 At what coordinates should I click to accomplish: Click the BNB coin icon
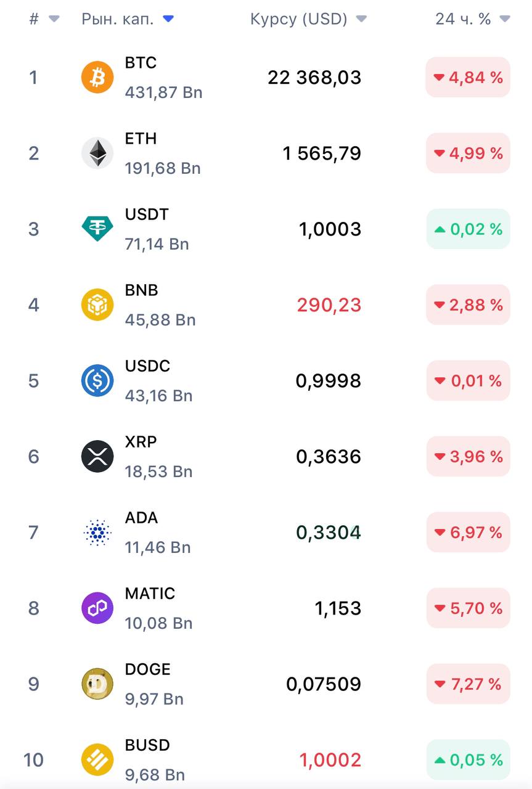97,305
